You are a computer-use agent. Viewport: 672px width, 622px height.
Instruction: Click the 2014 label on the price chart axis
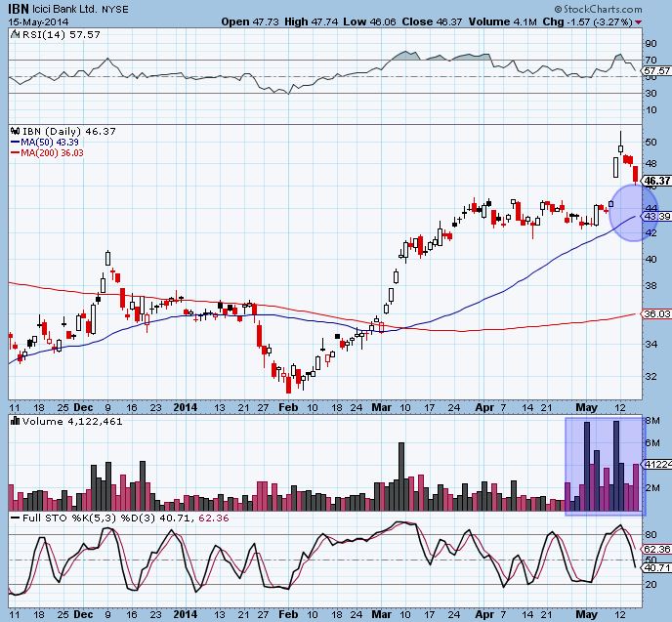(x=186, y=407)
